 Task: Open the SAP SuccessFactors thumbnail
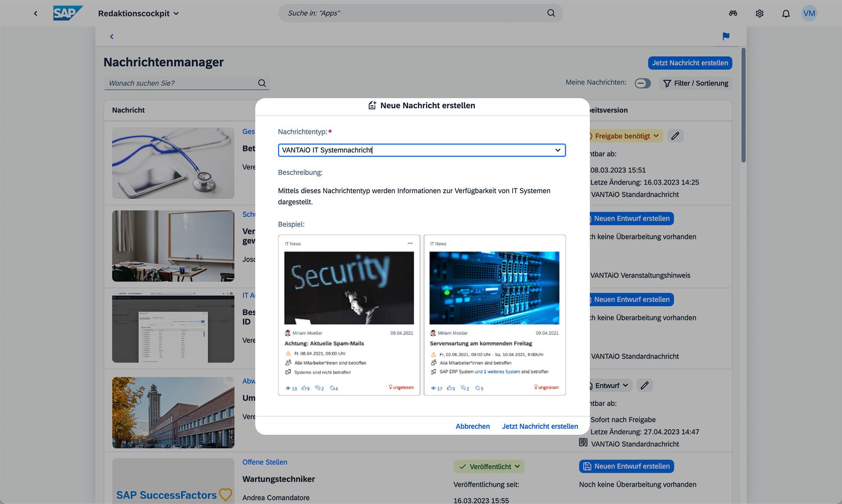pyautogui.click(x=173, y=481)
